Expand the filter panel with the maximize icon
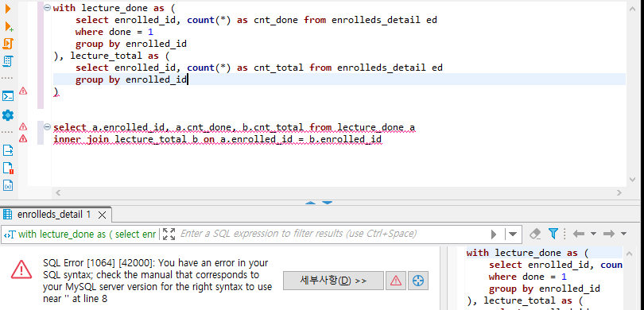Viewport: 644px width, 310px height. pyautogui.click(x=169, y=234)
